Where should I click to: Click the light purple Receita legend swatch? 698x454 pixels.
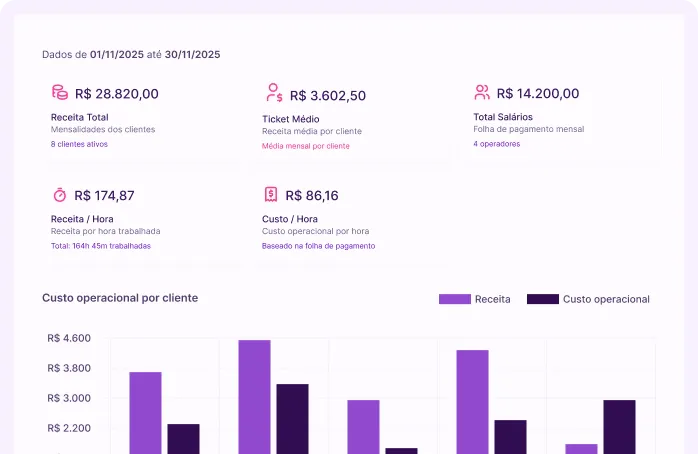(x=454, y=299)
